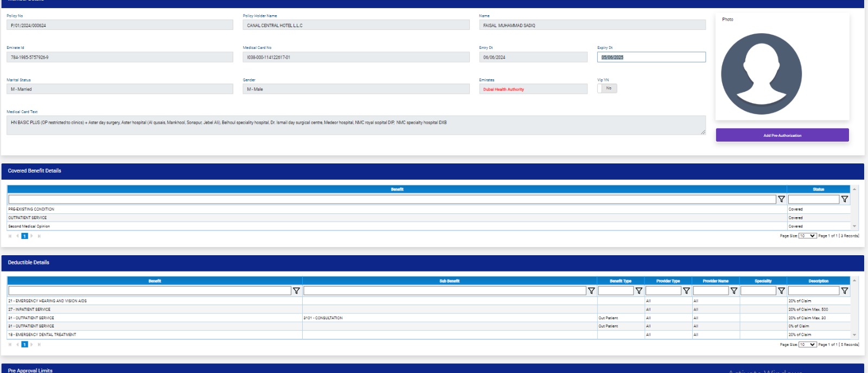Click the Add Pre-Authorization button
Screen dimensions: 868x373
782,135
